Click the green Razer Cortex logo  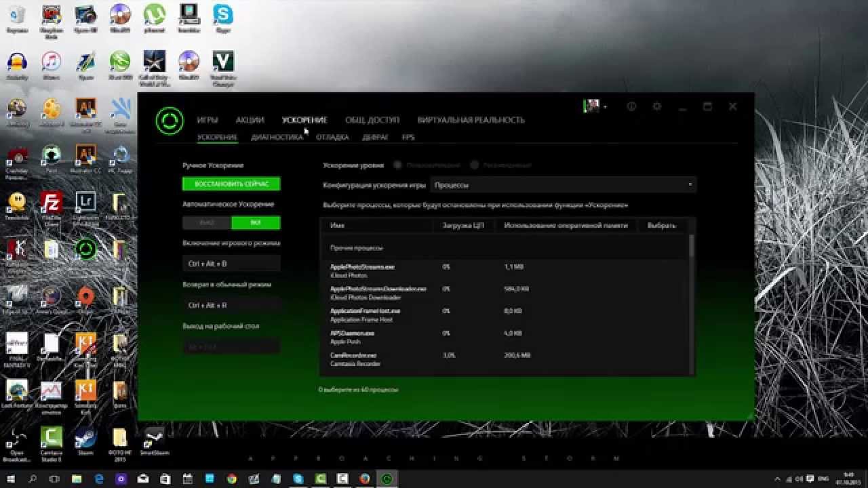[169, 121]
